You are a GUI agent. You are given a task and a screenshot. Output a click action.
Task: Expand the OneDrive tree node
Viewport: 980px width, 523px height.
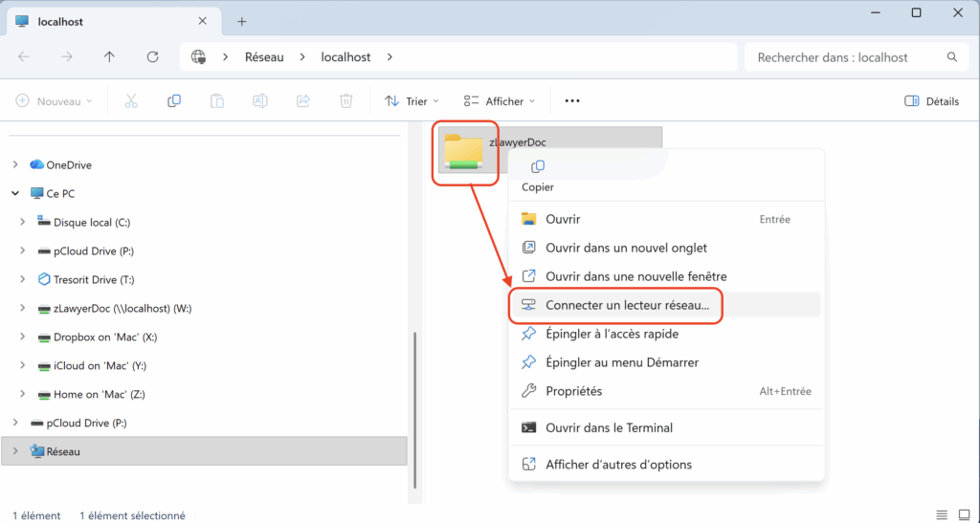15,164
